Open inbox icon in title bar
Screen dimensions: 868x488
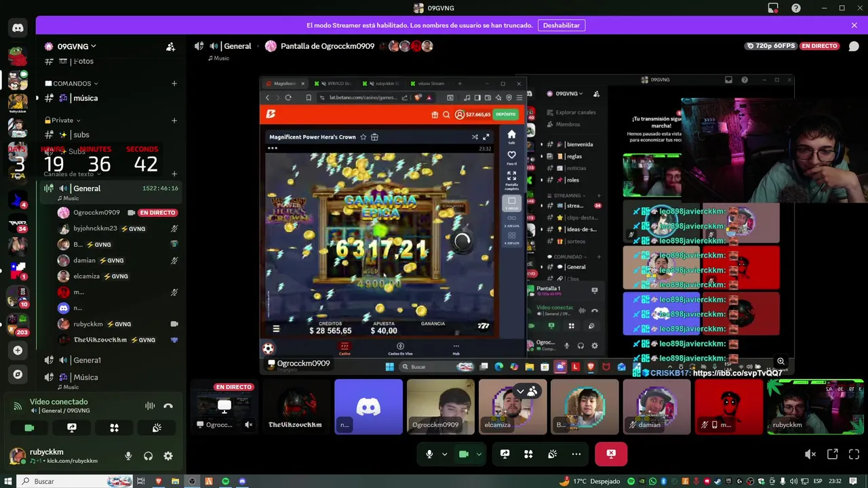(773, 8)
